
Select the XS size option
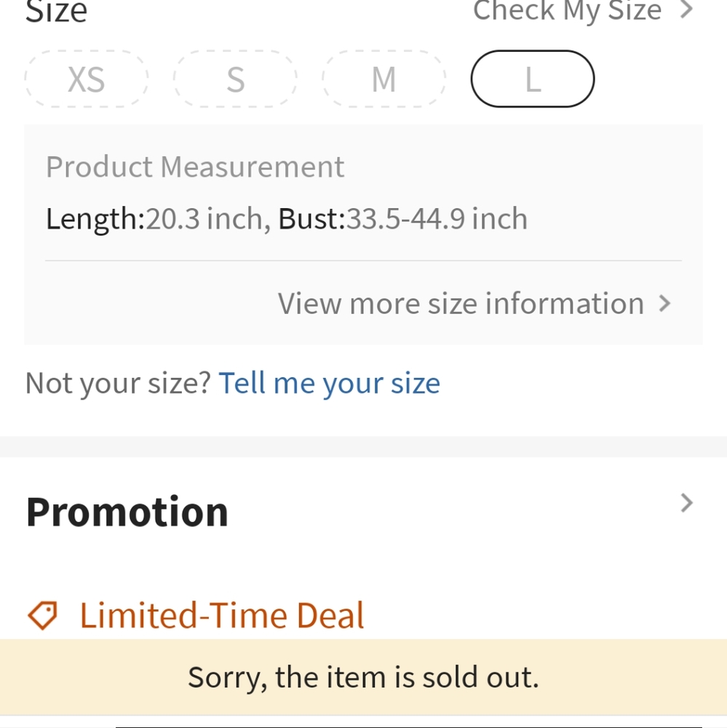click(x=87, y=79)
